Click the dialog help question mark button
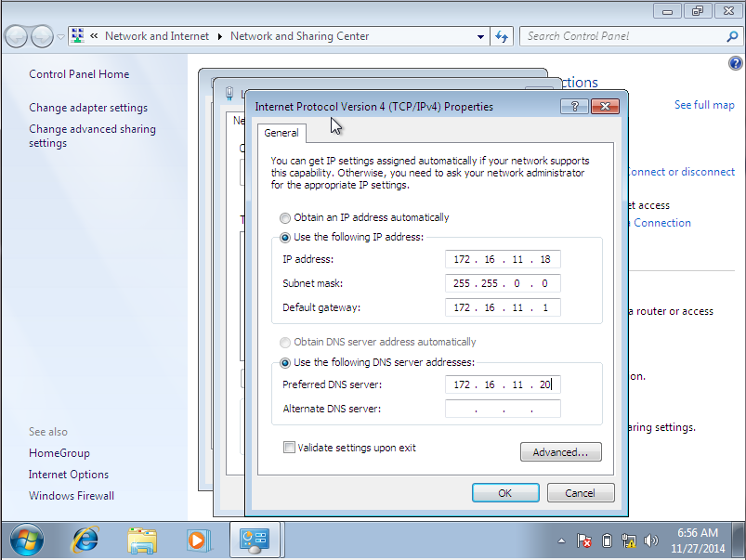The height and width of the screenshot is (560, 746). coord(575,107)
